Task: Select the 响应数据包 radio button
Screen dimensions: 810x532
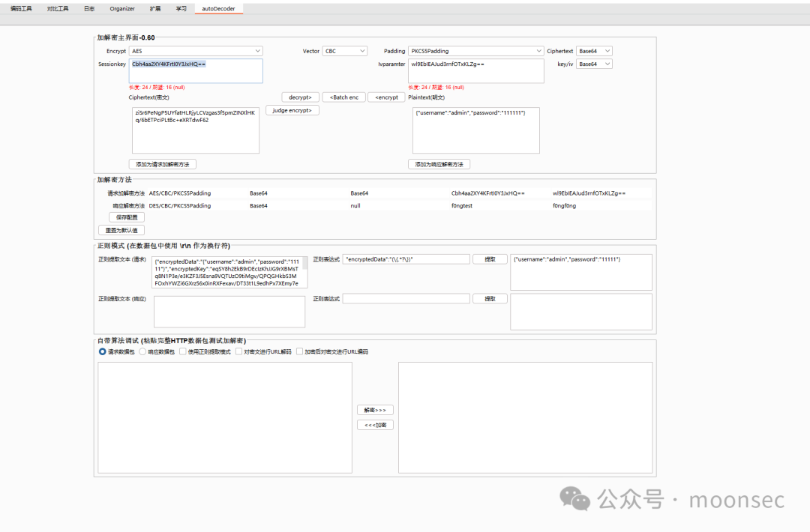Action: pyautogui.click(x=142, y=351)
